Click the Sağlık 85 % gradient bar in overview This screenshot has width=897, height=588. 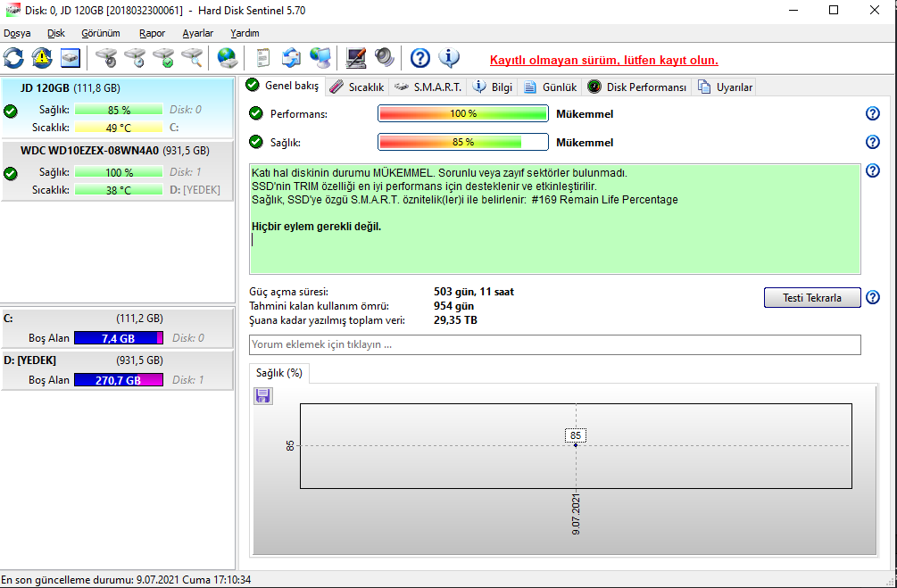pos(463,142)
